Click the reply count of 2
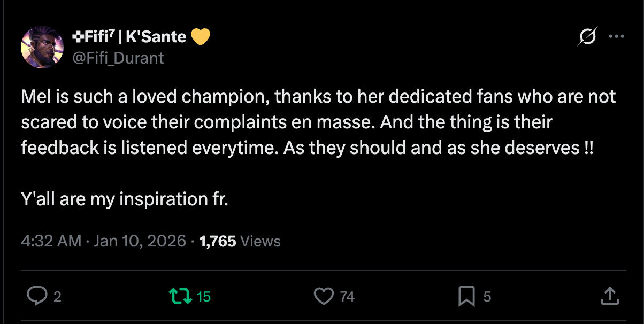The height and width of the screenshot is (324, 644). [57, 296]
